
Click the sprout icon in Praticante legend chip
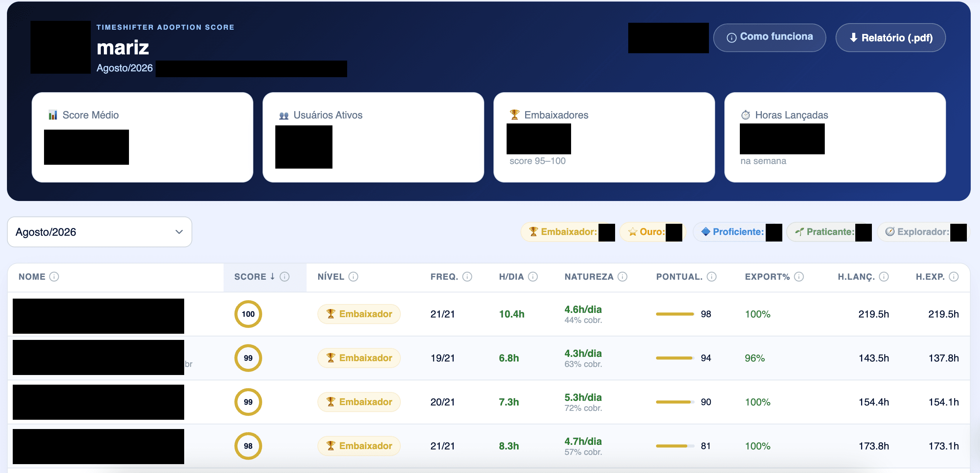(799, 231)
